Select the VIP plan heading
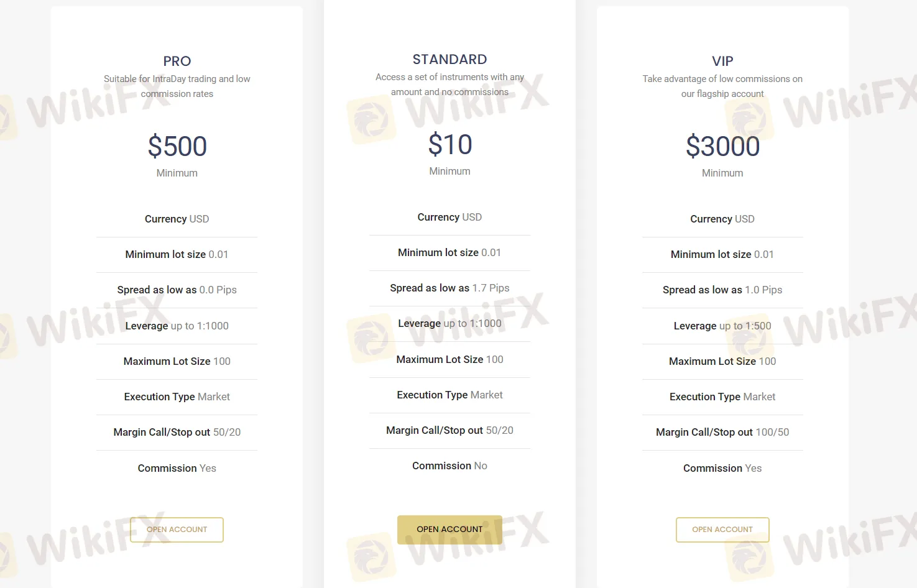917x588 pixels. [x=722, y=61]
